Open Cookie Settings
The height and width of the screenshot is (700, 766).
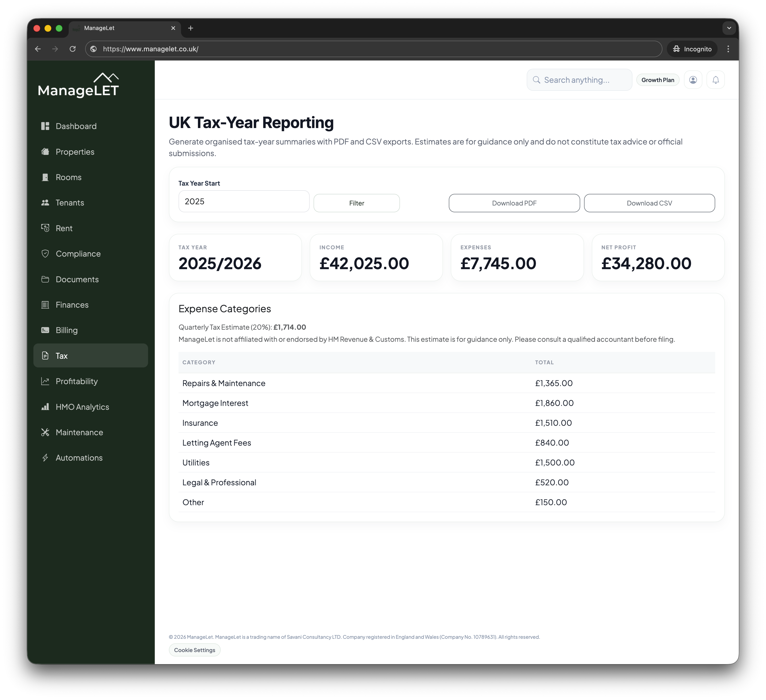[x=194, y=650]
